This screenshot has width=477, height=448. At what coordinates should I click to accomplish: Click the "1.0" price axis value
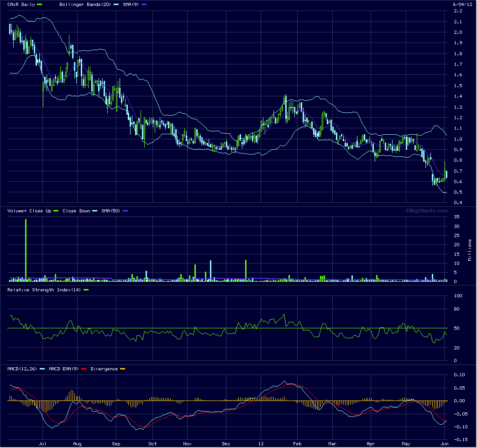click(458, 139)
